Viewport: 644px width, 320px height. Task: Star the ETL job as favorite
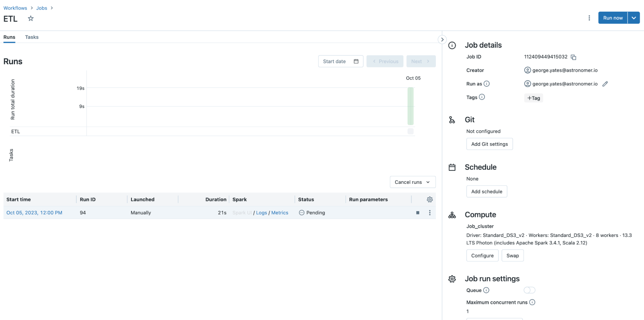(31, 18)
